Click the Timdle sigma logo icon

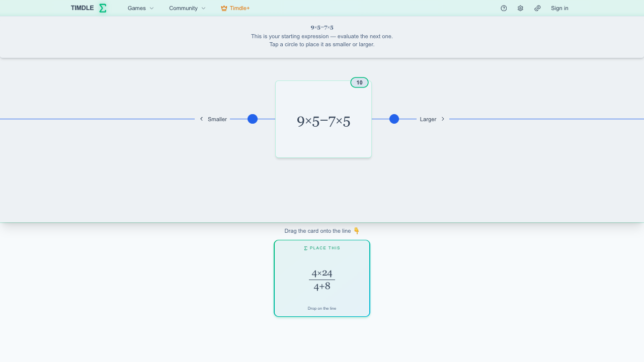tap(103, 8)
